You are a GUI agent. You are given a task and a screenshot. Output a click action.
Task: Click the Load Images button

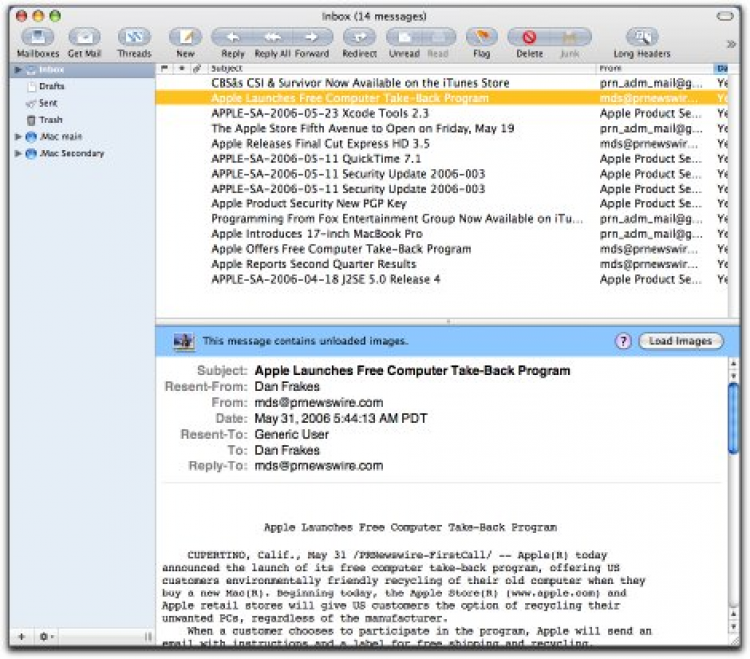[x=681, y=341]
